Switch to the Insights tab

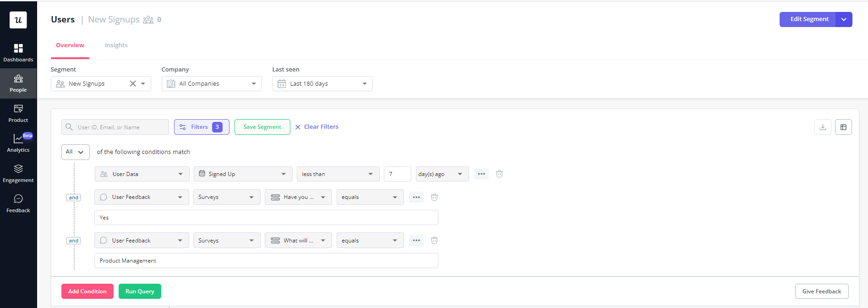pos(116,45)
